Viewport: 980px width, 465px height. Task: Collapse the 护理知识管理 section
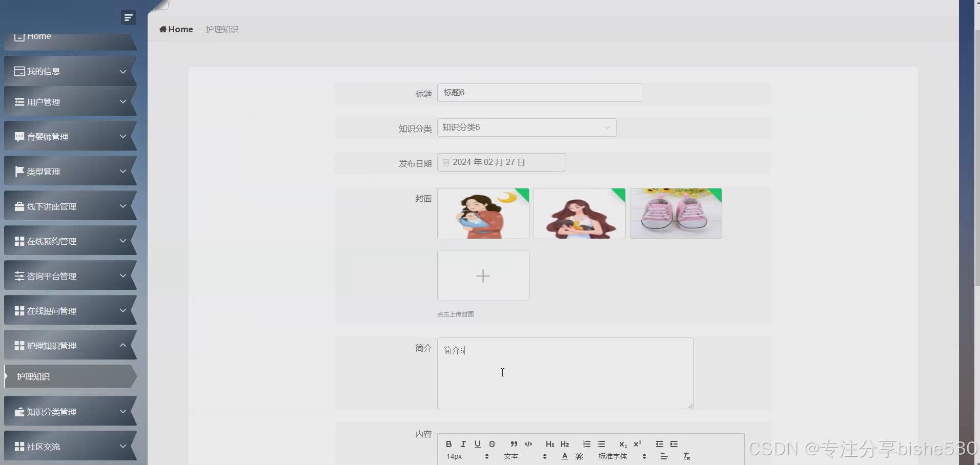70,345
